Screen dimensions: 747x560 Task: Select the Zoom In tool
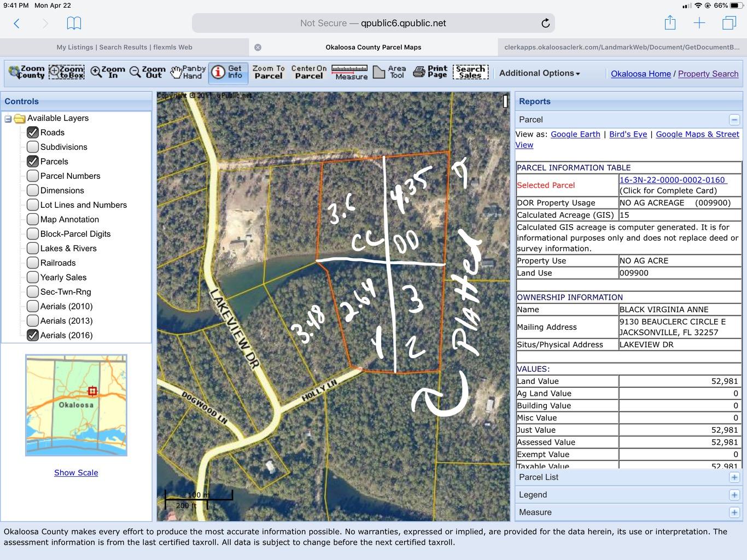[108, 72]
